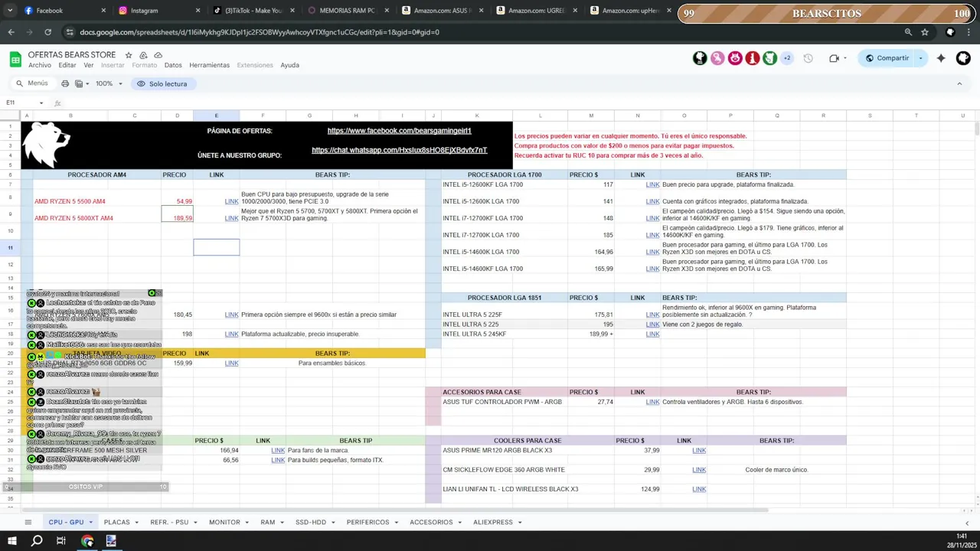Open the Herramientas menu
The height and width of the screenshot is (551, 980).
209,65
